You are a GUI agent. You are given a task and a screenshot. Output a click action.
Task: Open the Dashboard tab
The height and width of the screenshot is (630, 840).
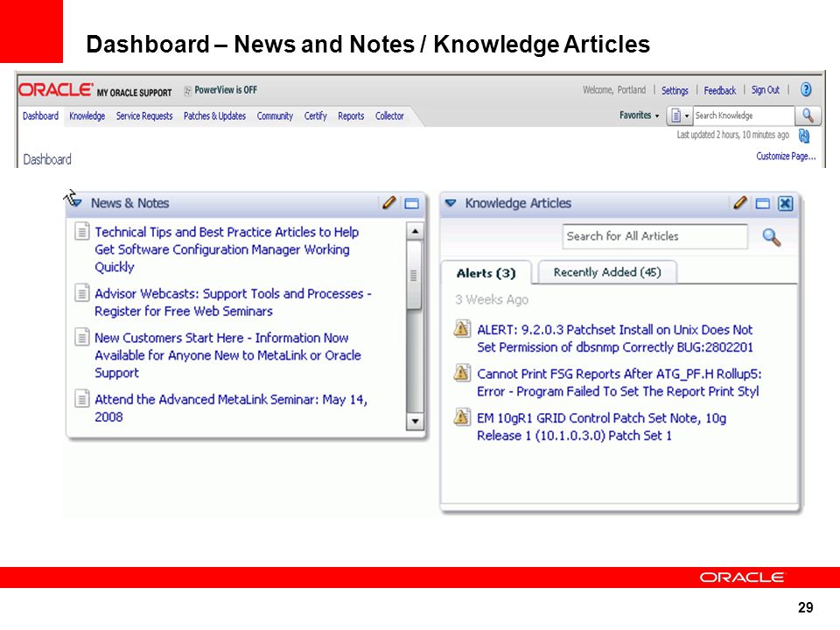coord(41,115)
